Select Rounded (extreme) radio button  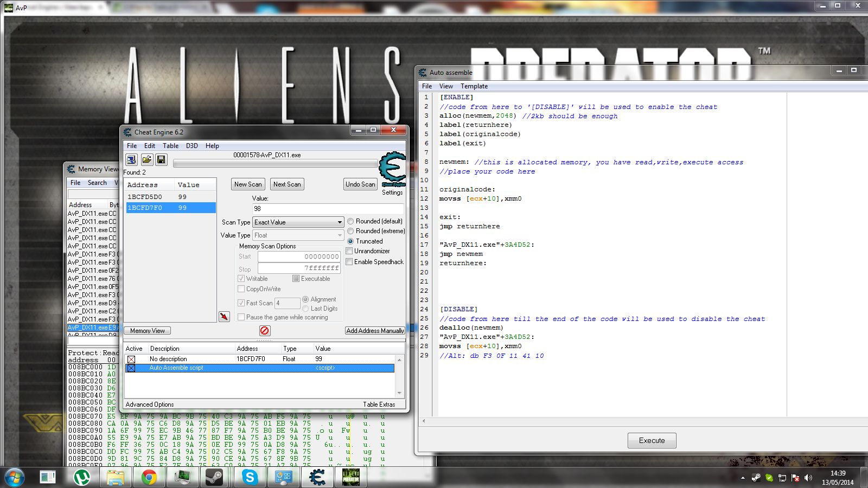pos(350,231)
